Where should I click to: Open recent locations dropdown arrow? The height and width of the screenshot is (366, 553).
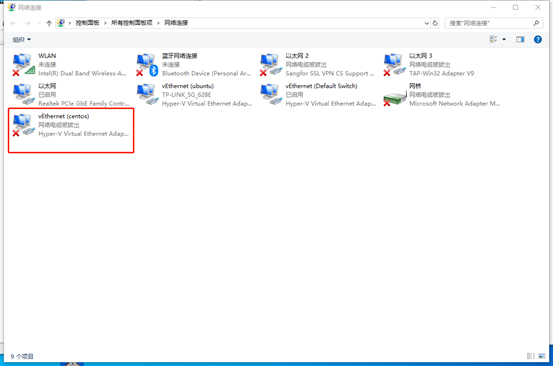pyautogui.click(x=39, y=23)
